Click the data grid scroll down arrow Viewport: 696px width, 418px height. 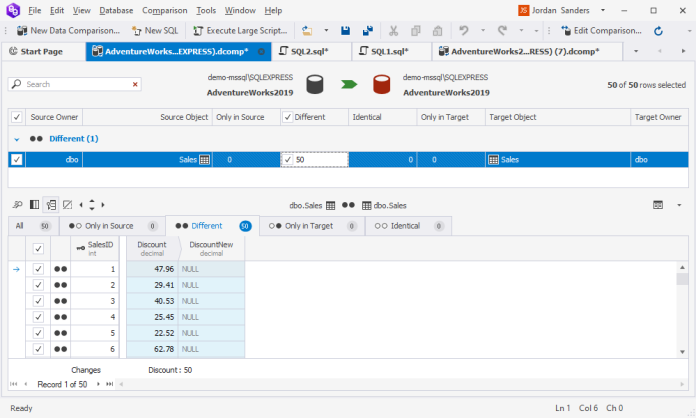[682, 352]
